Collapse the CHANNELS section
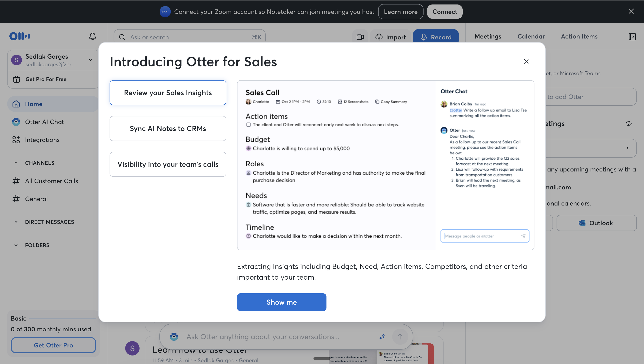Viewport: 644px width, 364px height. pyautogui.click(x=16, y=163)
